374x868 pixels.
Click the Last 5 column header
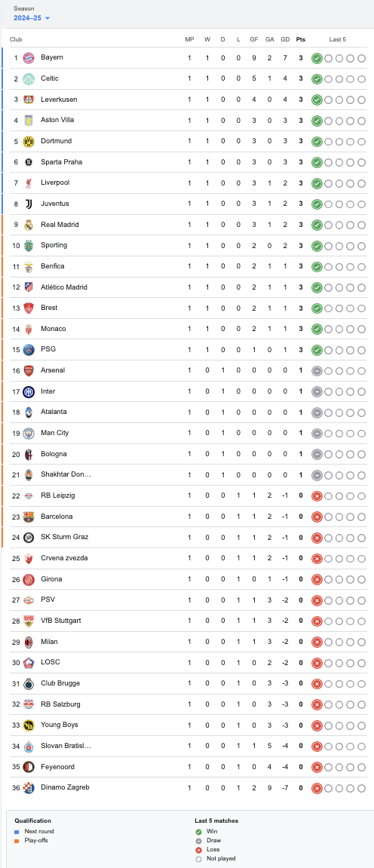(338, 39)
